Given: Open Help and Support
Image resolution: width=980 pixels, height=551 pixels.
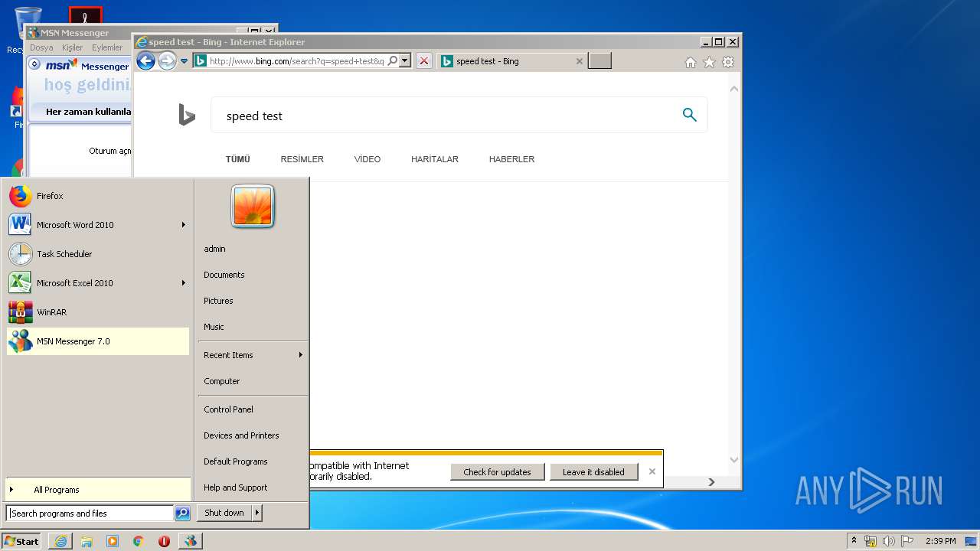Looking at the screenshot, I should (x=253, y=487).
